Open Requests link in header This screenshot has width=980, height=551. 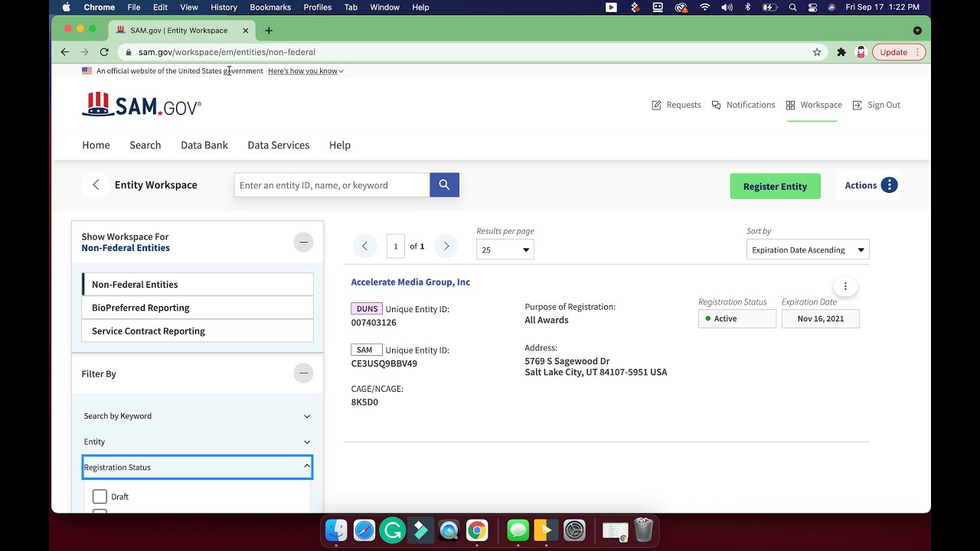[x=676, y=105]
